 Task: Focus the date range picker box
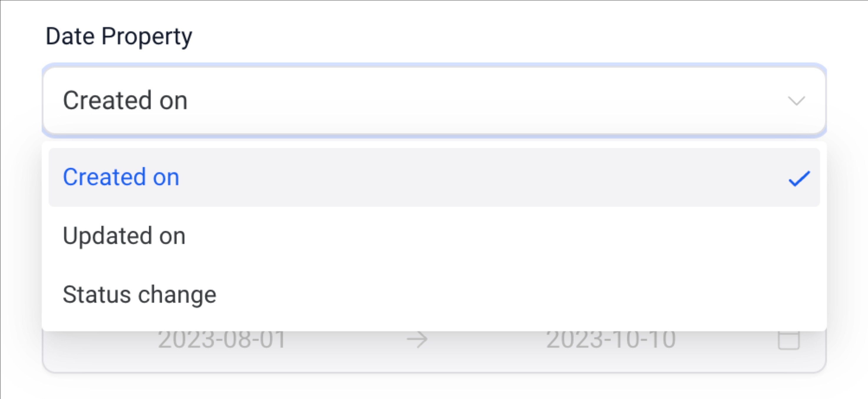434,350
